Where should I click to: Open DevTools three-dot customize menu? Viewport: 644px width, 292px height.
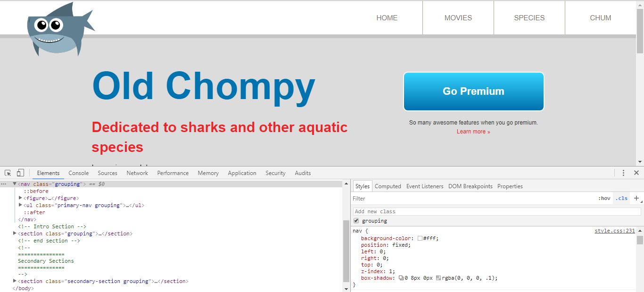[623, 173]
